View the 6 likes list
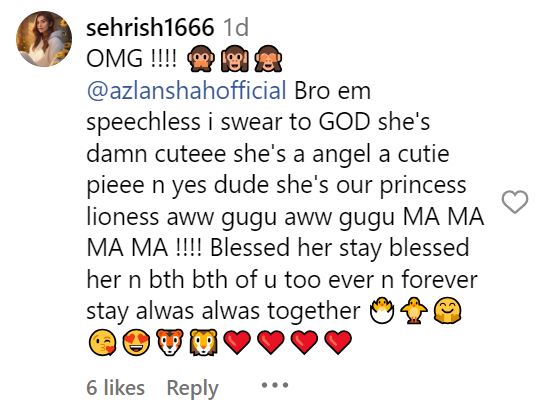 point(116,388)
